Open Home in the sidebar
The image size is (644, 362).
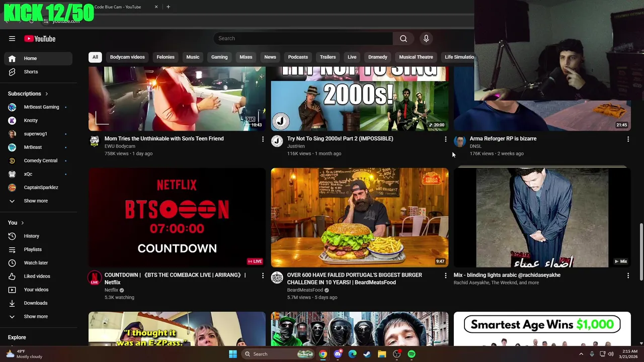click(x=38, y=58)
